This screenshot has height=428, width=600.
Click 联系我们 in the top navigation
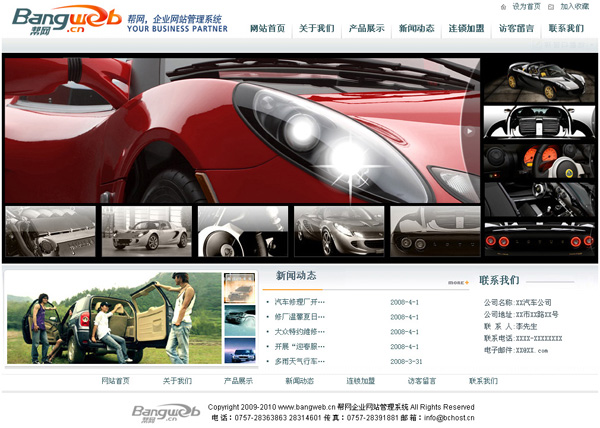pos(566,28)
